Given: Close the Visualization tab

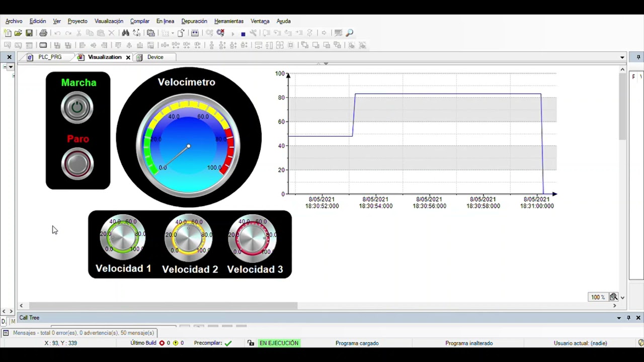Looking at the screenshot, I should 128,57.
